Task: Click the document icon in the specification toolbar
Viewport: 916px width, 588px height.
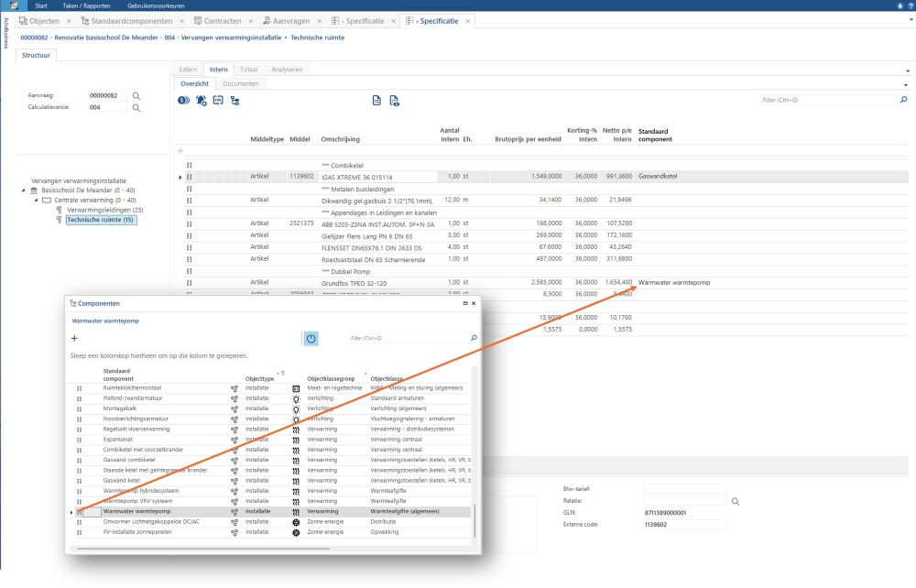Action: [376, 101]
